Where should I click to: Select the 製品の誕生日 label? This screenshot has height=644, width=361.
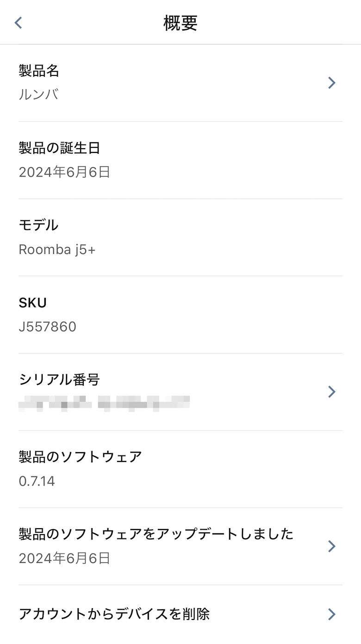(x=59, y=148)
